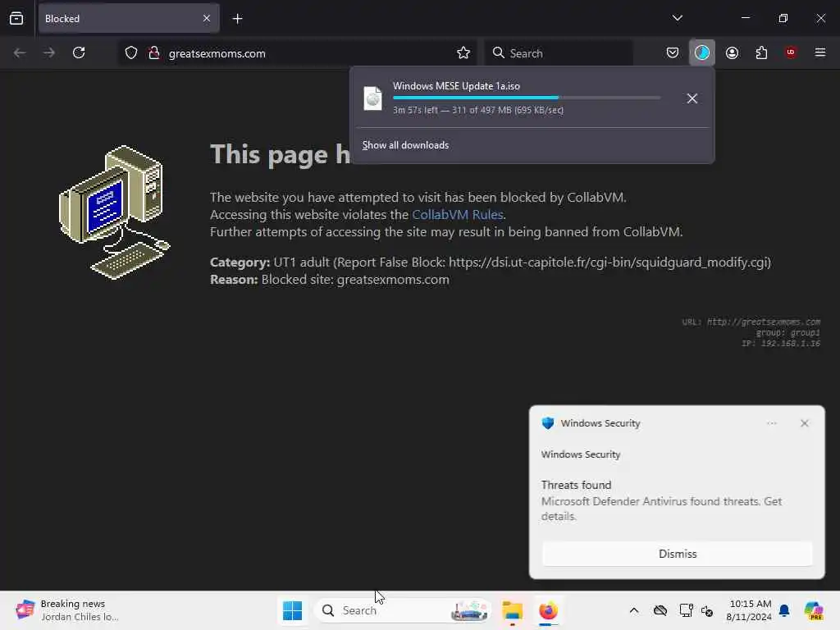Reload the current page
This screenshot has width=840, height=630.
79,53
